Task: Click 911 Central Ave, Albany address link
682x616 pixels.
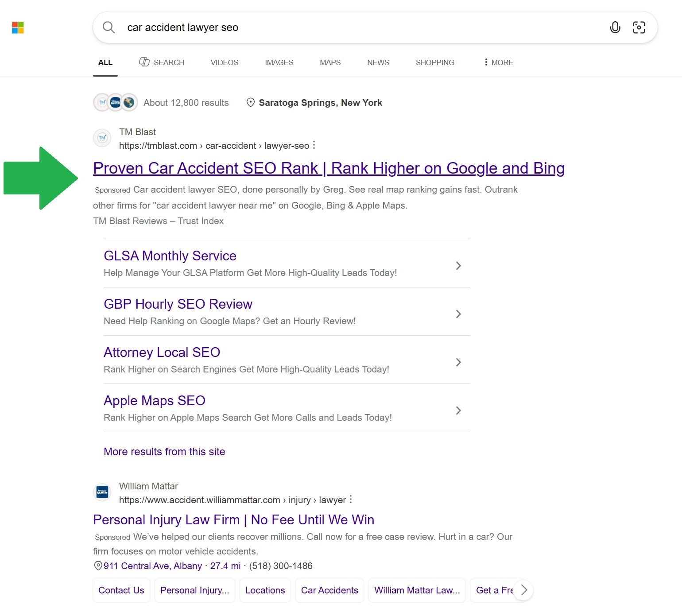Action: click(153, 566)
